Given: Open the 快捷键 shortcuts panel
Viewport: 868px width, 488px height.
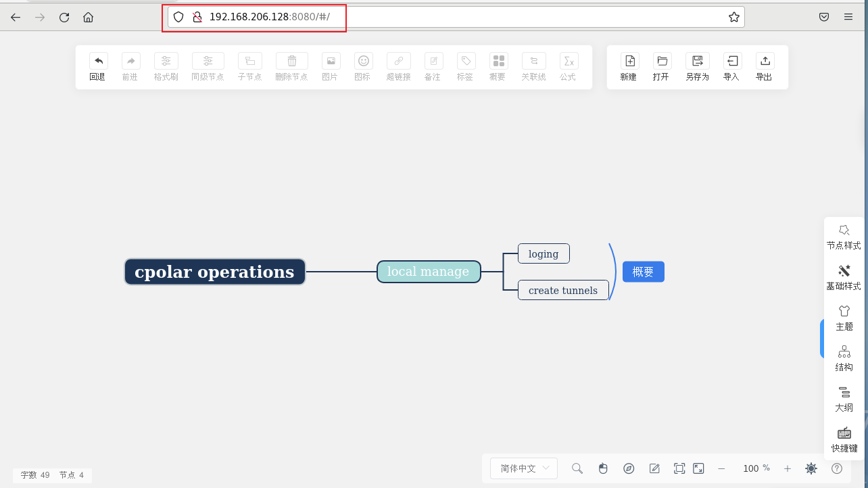Looking at the screenshot, I should click(x=844, y=439).
